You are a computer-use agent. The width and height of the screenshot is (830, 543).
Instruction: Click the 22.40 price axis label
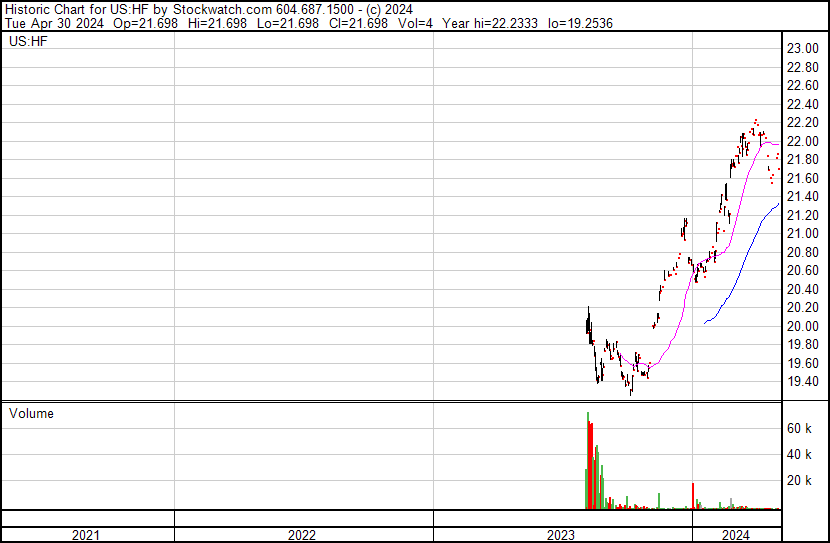(x=802, y=104)
